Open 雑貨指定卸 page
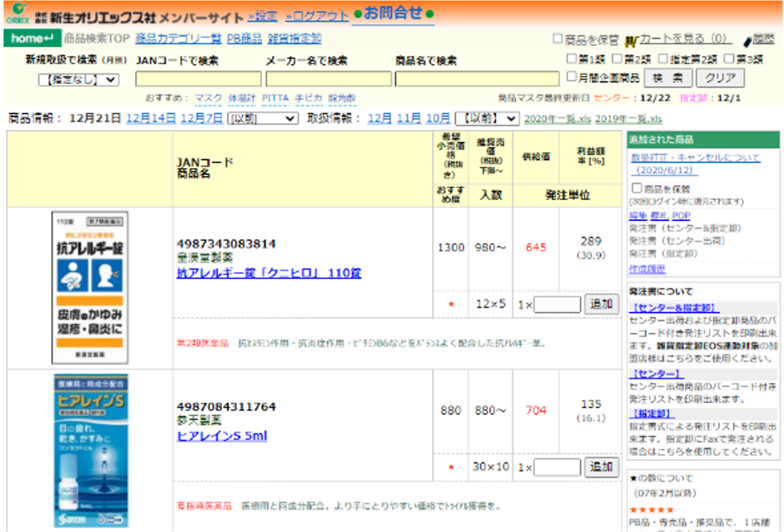The height and width of the screenshot is (532, 784). (x=295, y=38)
